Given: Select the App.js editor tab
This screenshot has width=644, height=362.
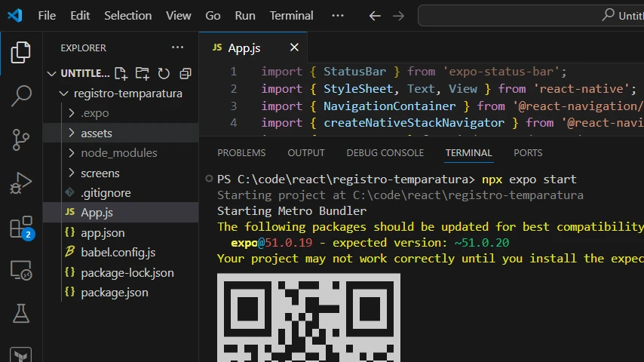Looking at the screenshot, I should (253, 48).
